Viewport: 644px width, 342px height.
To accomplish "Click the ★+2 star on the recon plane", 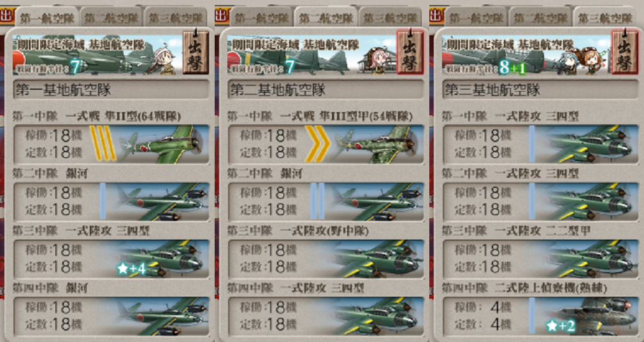I will pos(560,327).
